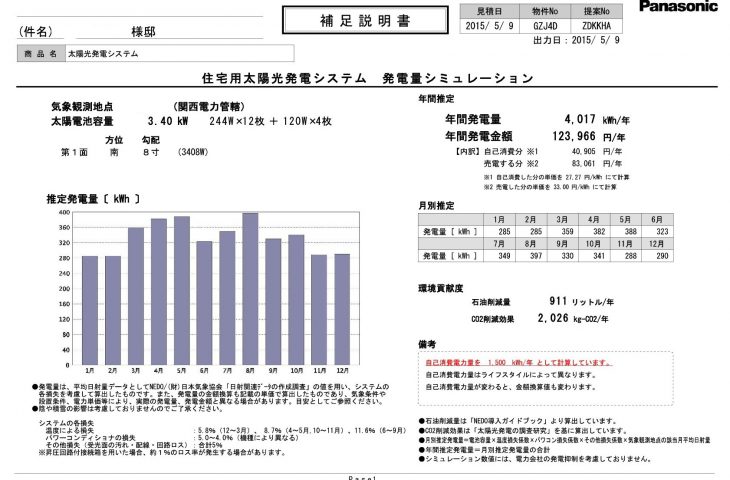Screen dimensions: 730x480
Task: Select the パワーコンディショナの損失 line
Action: (x=172, y=438)
